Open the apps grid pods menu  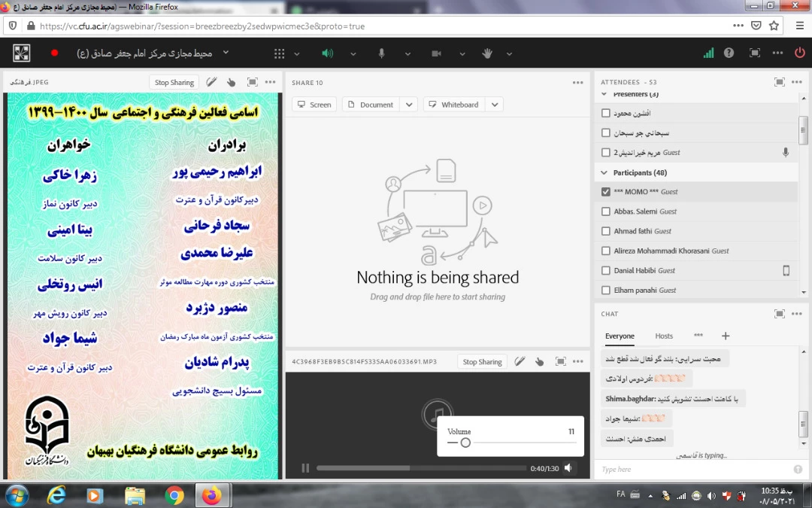click(280, 53)
